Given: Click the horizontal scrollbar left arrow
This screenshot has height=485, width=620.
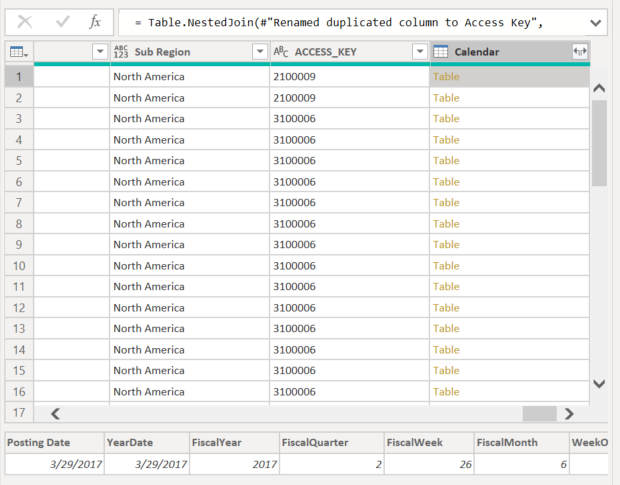Looking at the screenshot, I should pyautogui.click(x=55, y=414).
